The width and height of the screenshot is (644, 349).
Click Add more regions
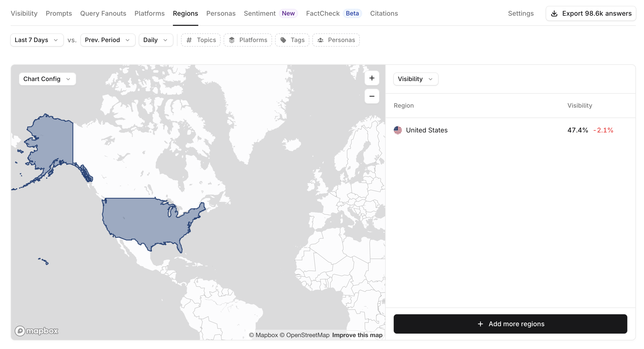(510, 324)
